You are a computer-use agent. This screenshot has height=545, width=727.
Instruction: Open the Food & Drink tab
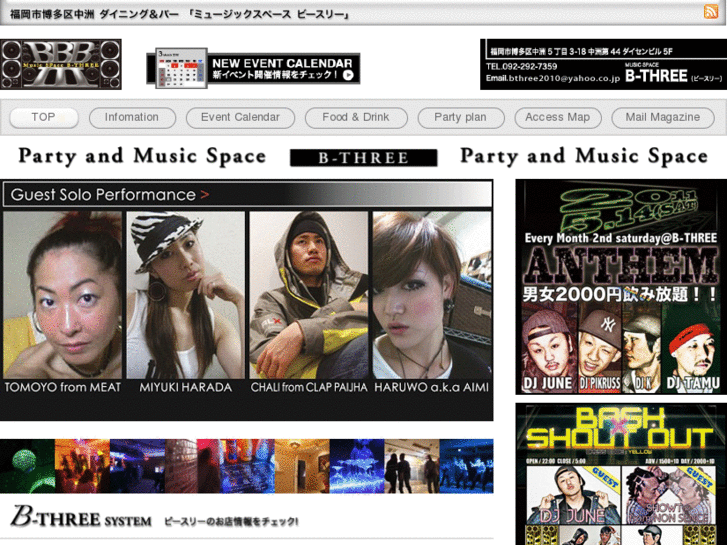tap(356, 117)
